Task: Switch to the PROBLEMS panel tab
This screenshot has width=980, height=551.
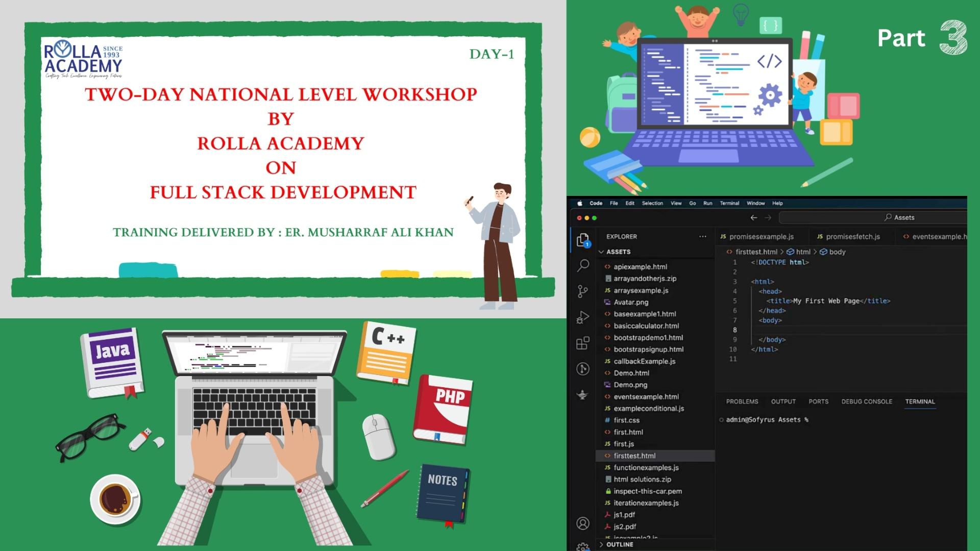Action: 742,402
